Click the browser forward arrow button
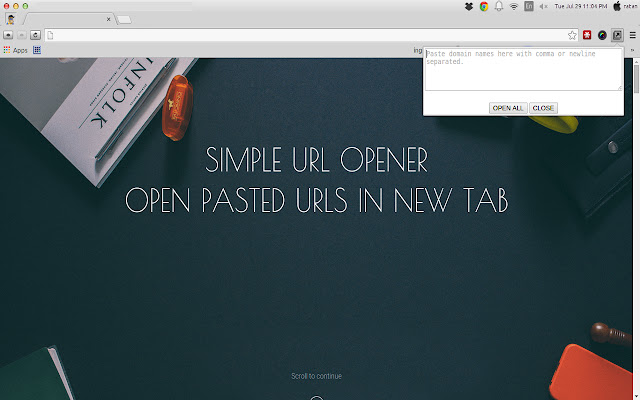This screenshot has height=400, width=640. [x=22, y=35]
